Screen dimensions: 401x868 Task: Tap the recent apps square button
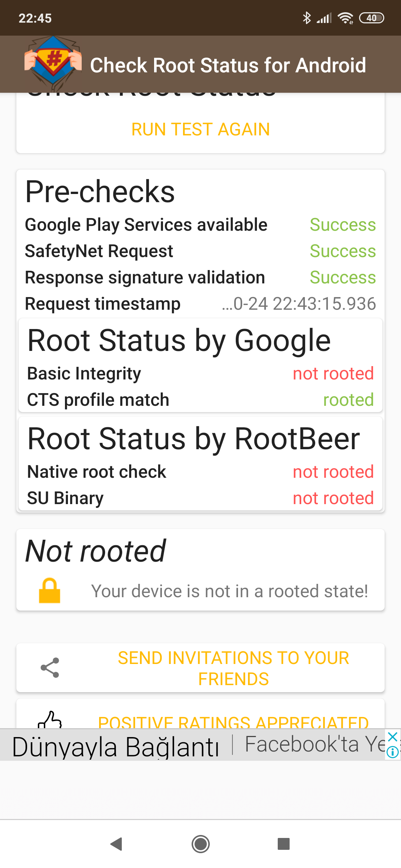pyautogui.click(x=284, y=844)
